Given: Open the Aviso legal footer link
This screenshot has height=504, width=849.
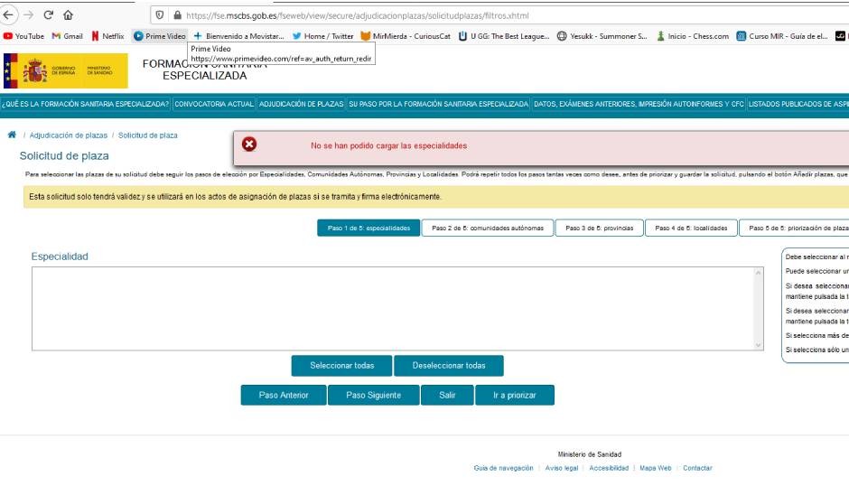Looking at the screenshot, I should pos(561,468).
